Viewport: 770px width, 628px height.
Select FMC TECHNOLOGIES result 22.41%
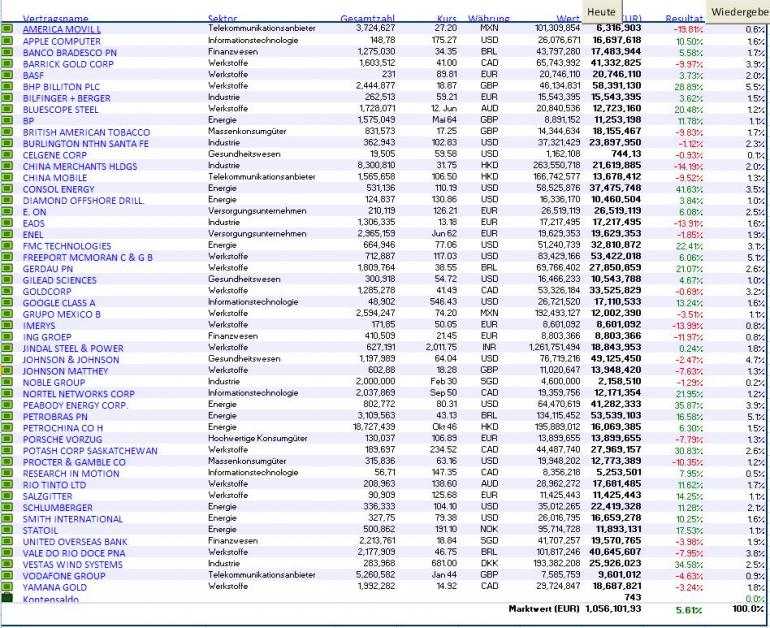pyautogui.click(x=689, y=246)
